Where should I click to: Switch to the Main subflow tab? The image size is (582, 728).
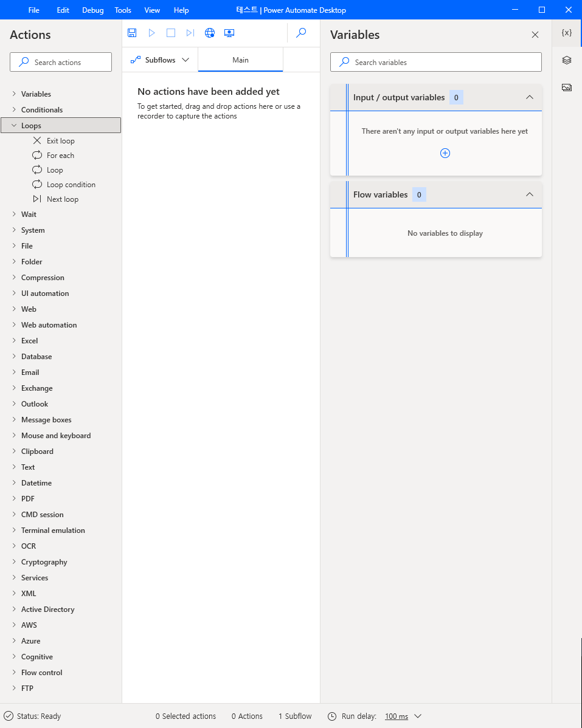[241, 60]
